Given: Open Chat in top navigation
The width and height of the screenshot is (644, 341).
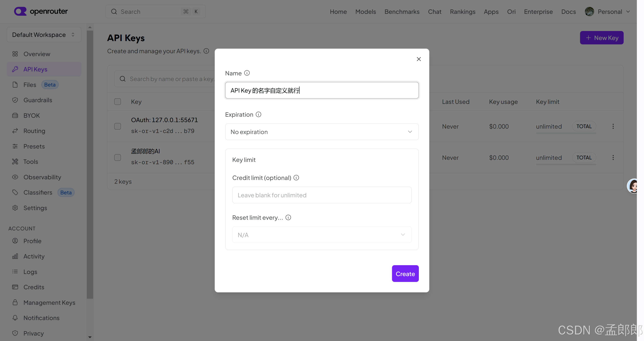Looking at the screenshot, I should click(435, 12).
